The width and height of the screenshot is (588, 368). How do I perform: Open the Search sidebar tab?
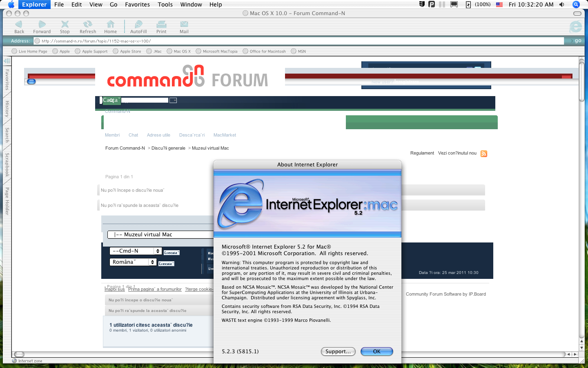point(7,135)
